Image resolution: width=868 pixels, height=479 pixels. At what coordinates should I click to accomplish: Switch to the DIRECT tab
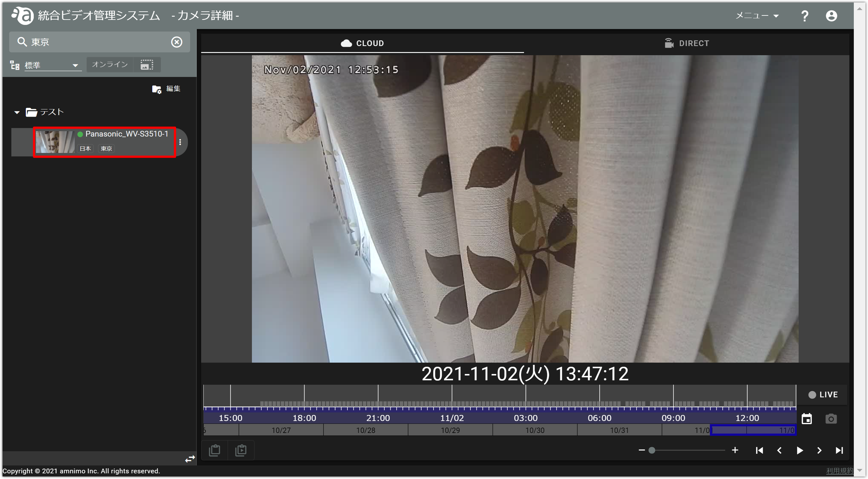(686, 43)
